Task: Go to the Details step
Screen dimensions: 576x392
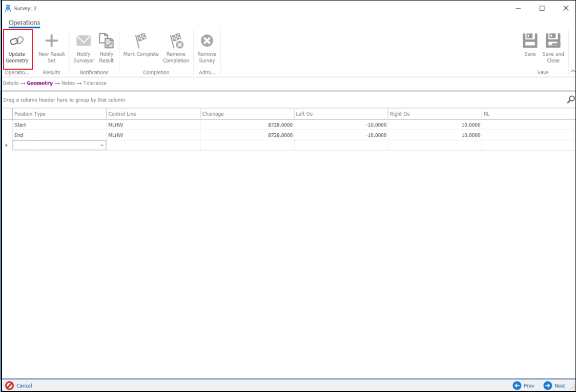Action: (x=11, y=83)
